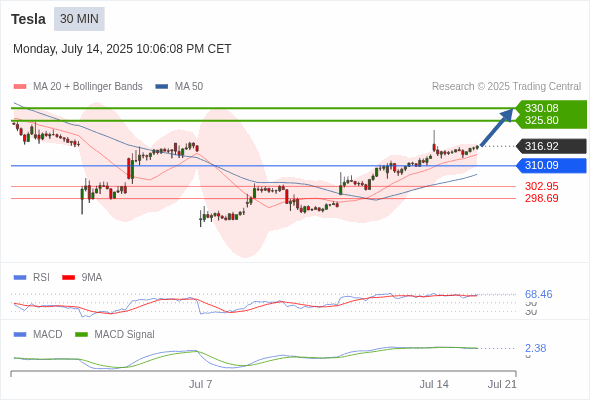
Task: Click the MACD Signal green legend marker
Action: point(81,335)
